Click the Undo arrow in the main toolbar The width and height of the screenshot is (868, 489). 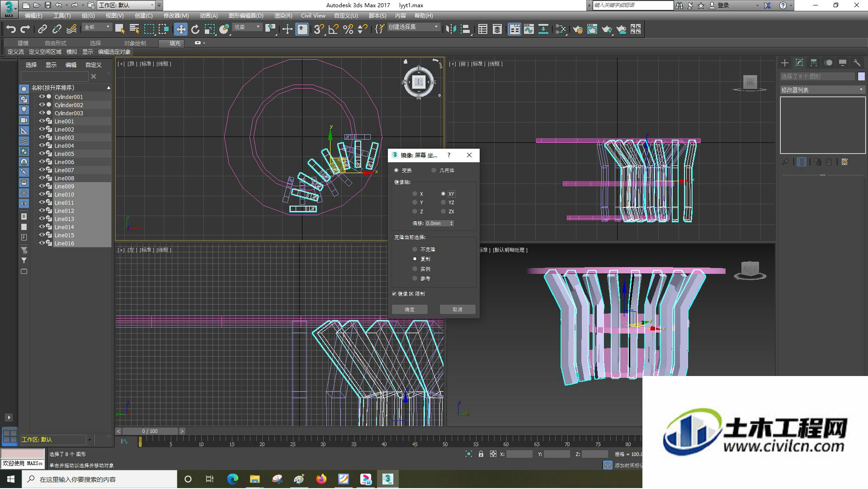11,29
